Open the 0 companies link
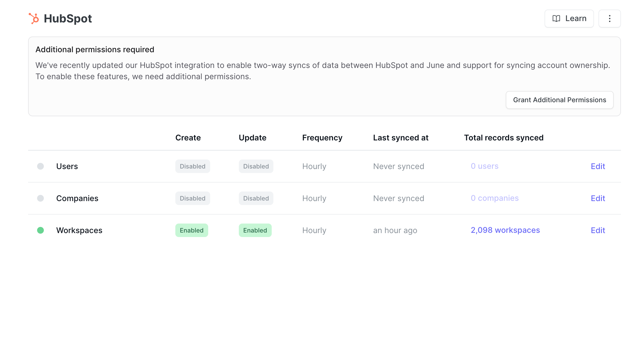 coord(495,198)
